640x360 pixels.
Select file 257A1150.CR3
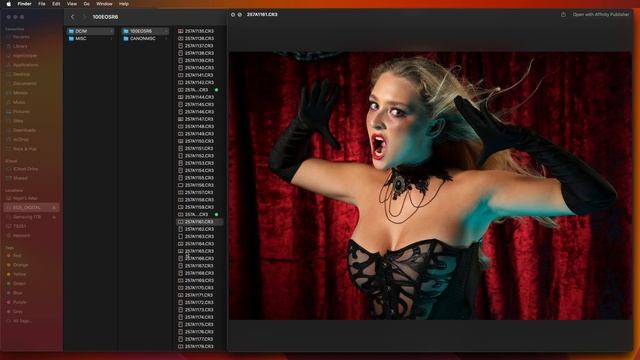tap(200, 141)
